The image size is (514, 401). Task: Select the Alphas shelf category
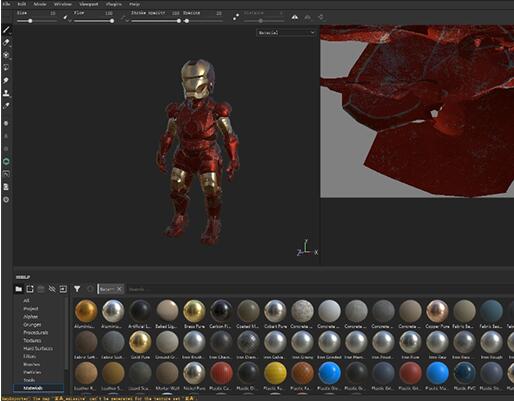coord(30,317)
